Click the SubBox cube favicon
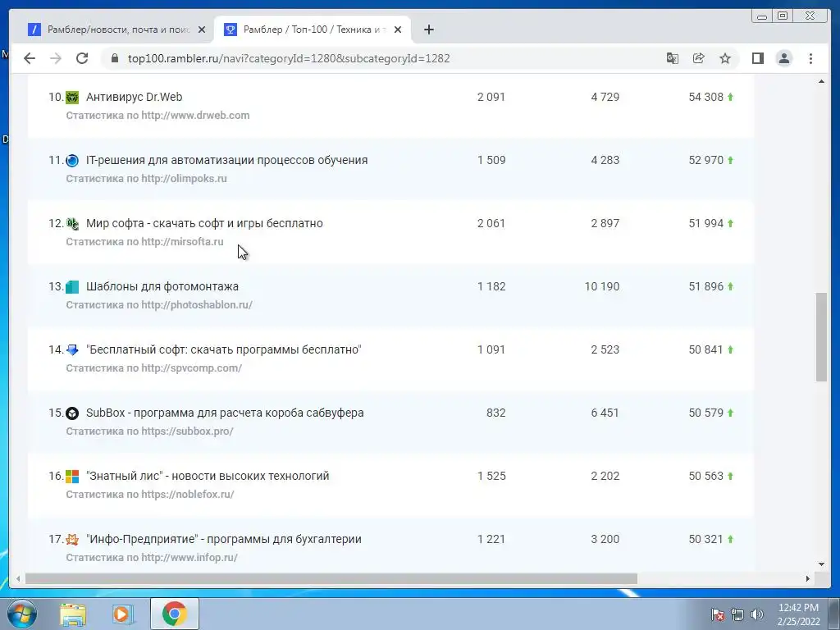Screen dimensions: 840x630 point(72,413)
